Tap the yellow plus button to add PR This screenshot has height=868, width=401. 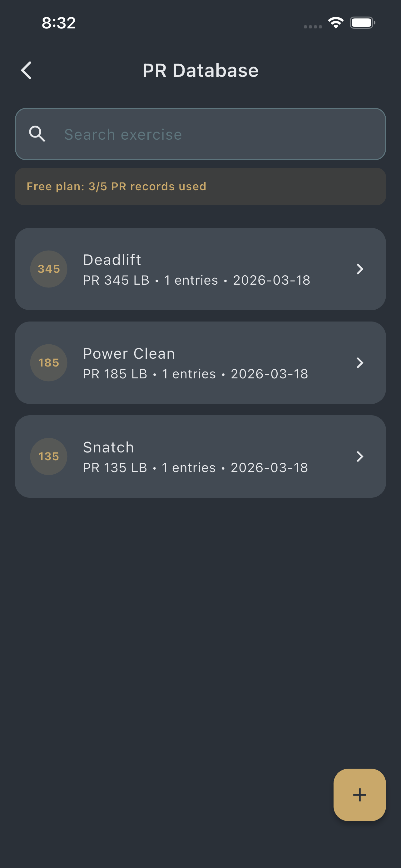pyautogui.click(x=359, y=796)
